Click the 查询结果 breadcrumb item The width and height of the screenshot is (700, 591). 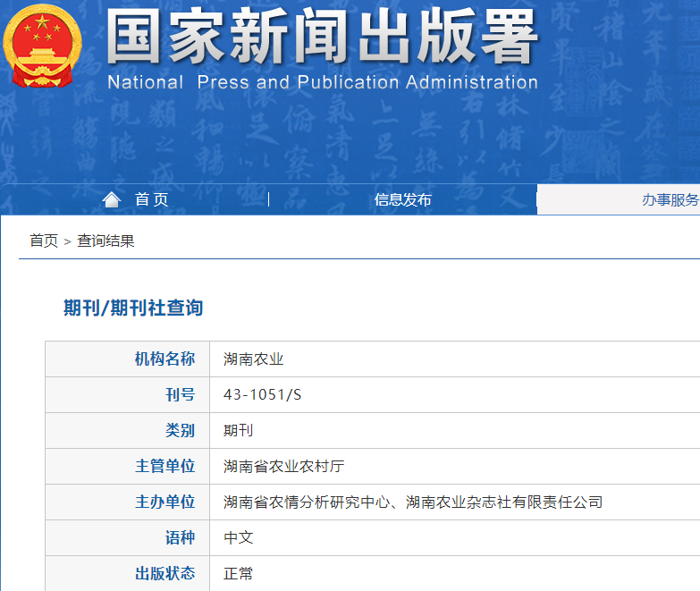pyautogui.click(x=105, y=241)
